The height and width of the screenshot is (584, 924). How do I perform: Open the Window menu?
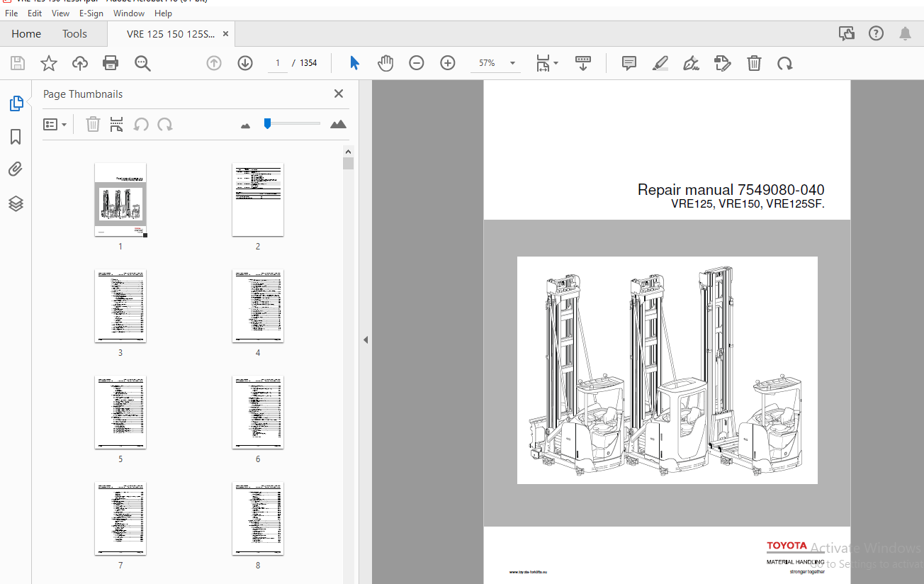click(x=129, y=13)
